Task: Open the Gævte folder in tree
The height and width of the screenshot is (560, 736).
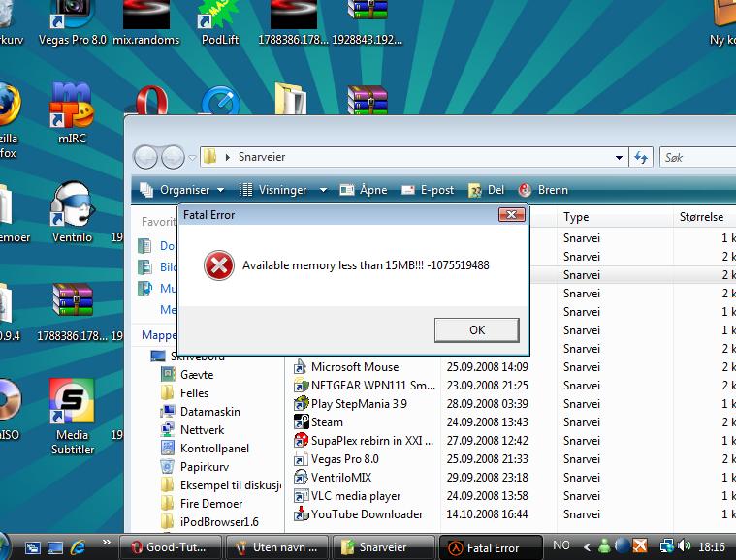Action: click(188, 375)
